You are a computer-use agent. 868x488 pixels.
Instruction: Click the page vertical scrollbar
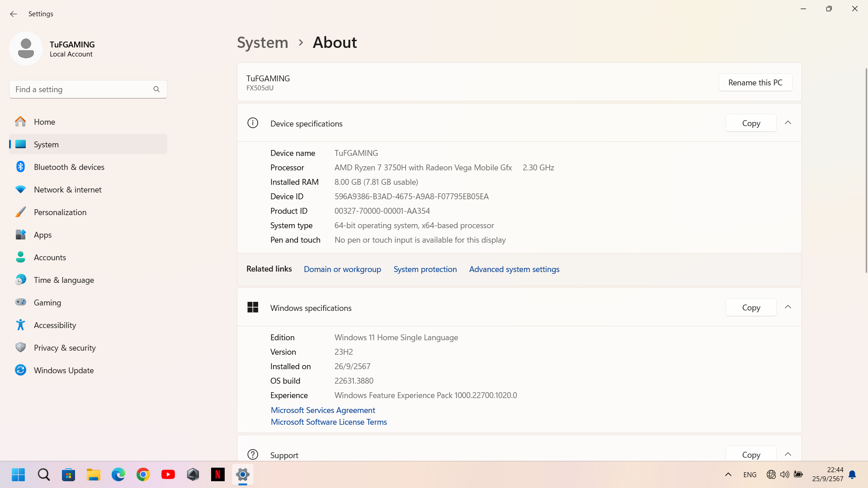coord(866,170)
